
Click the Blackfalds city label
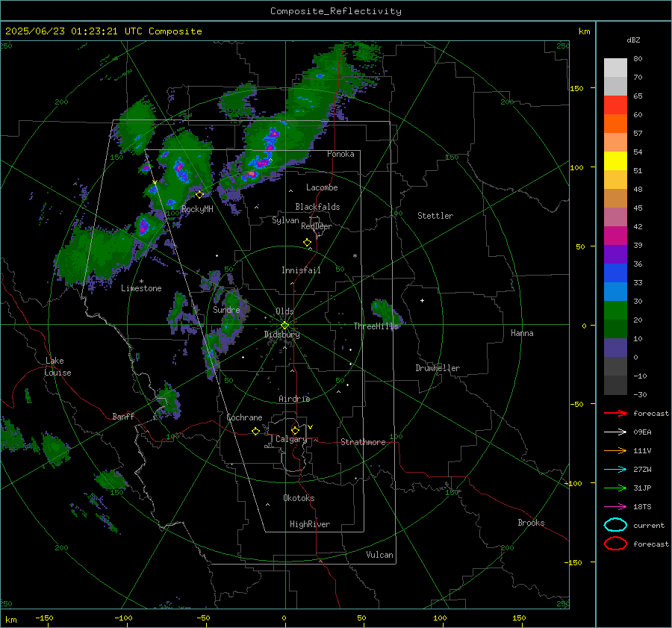[x=317, y=207]
